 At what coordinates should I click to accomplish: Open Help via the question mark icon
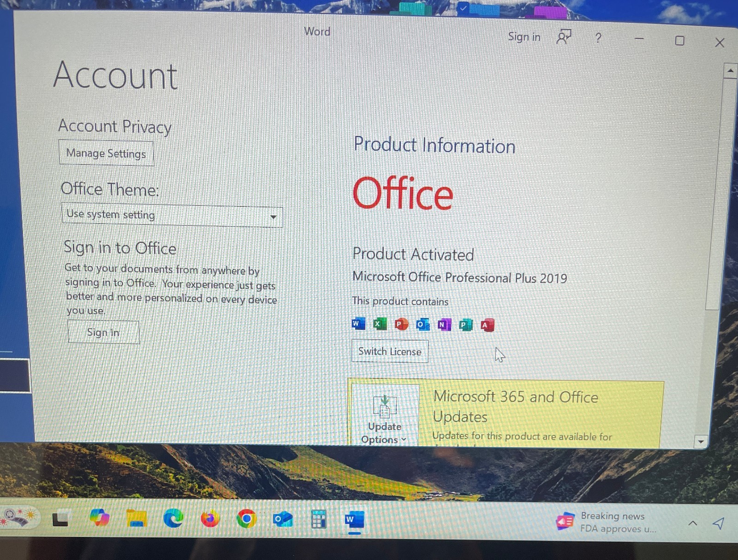[x=598, y=38]
